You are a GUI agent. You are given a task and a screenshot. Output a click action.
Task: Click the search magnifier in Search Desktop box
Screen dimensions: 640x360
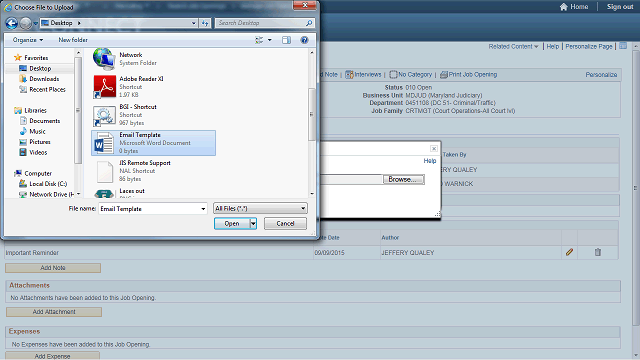(x=309, y=23)
